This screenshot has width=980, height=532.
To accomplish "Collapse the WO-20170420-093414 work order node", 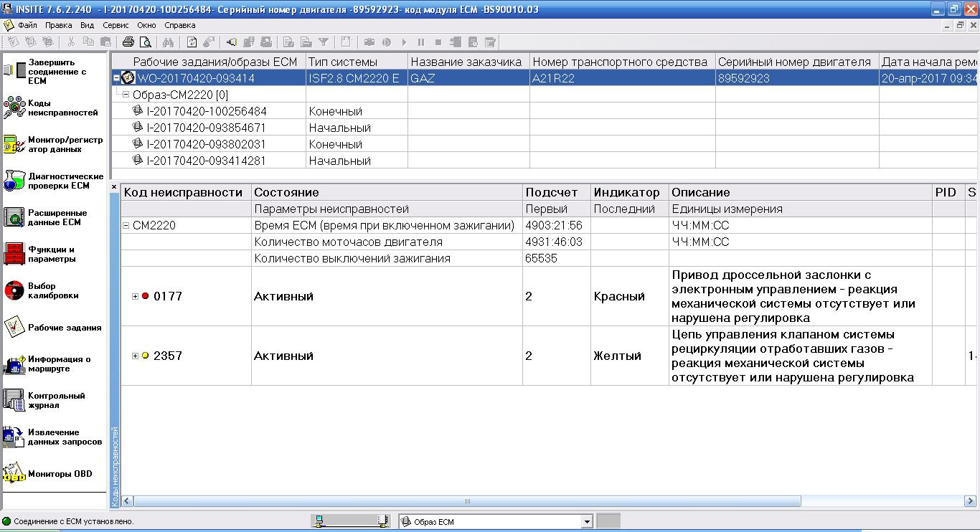I will pyautogui.click(x=117, y=78).
